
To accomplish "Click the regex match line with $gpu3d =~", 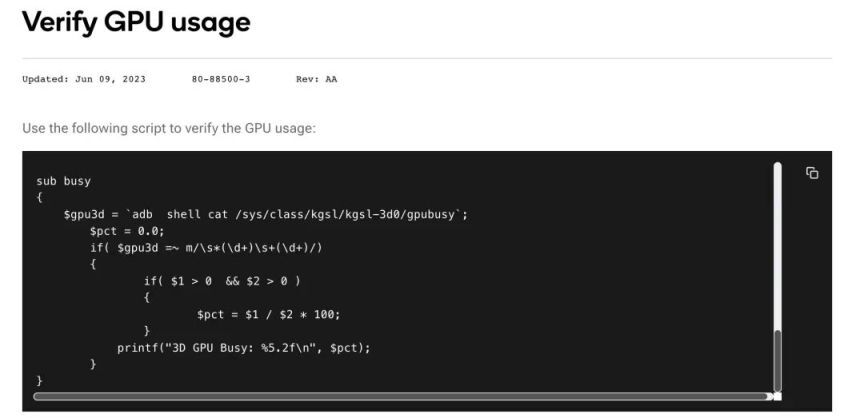I will point(206,248).
